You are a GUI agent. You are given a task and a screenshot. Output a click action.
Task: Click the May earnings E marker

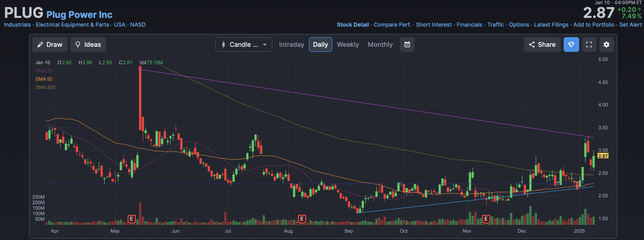(131, 219)
